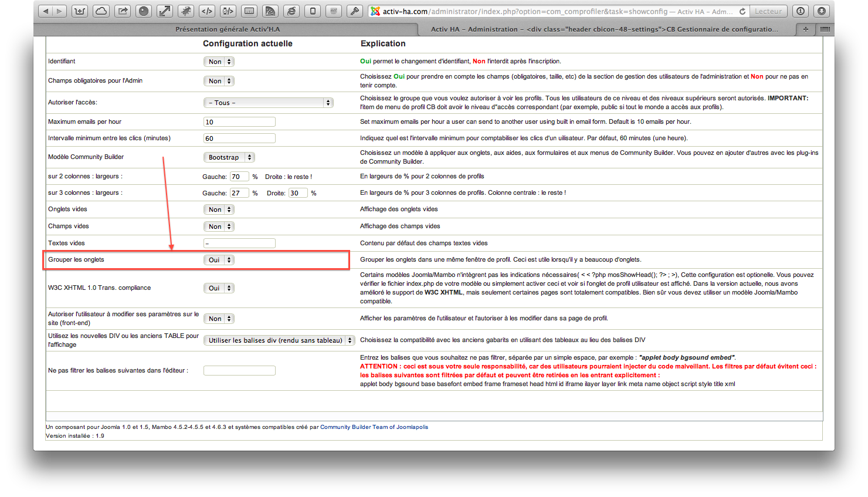Open the Autoriser l'accès Tous dropdown
Screen dimensions: 868x497
pos(269,103)
